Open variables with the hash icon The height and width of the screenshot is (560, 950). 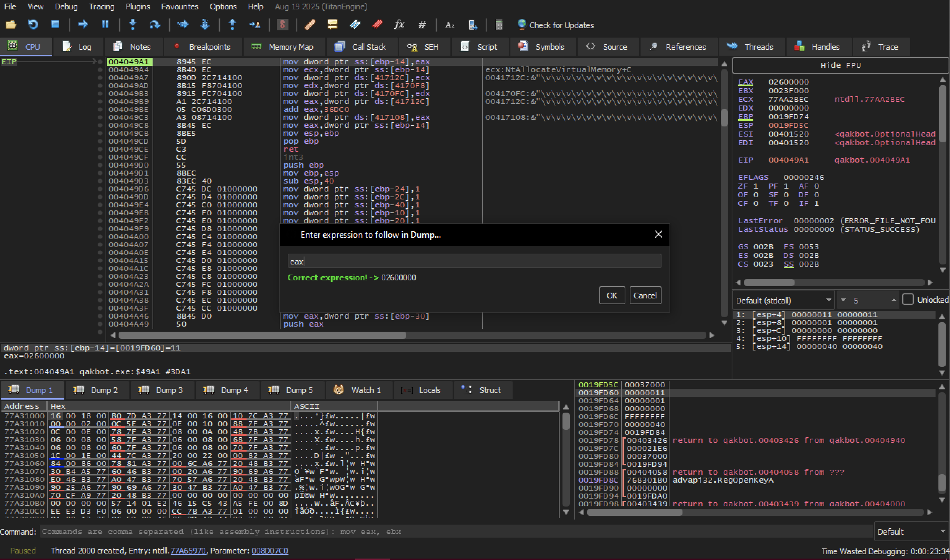422,25
